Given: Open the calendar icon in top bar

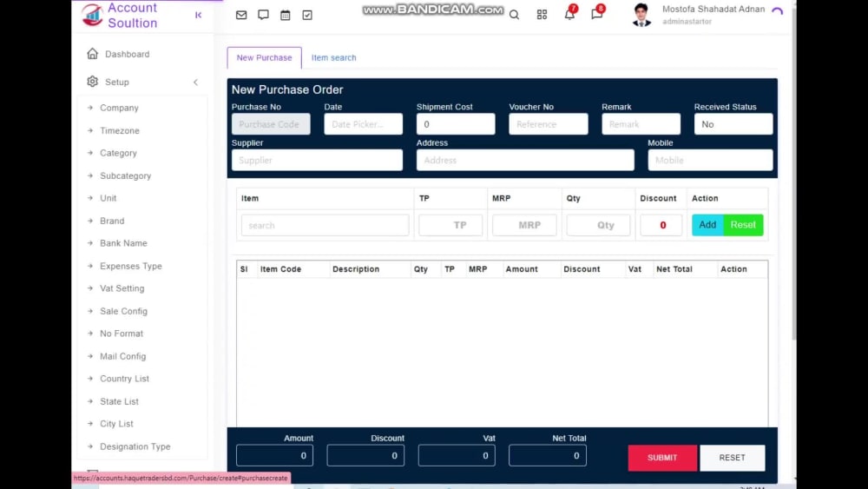Looking at the screenshot, I should [x=285, y=15].
